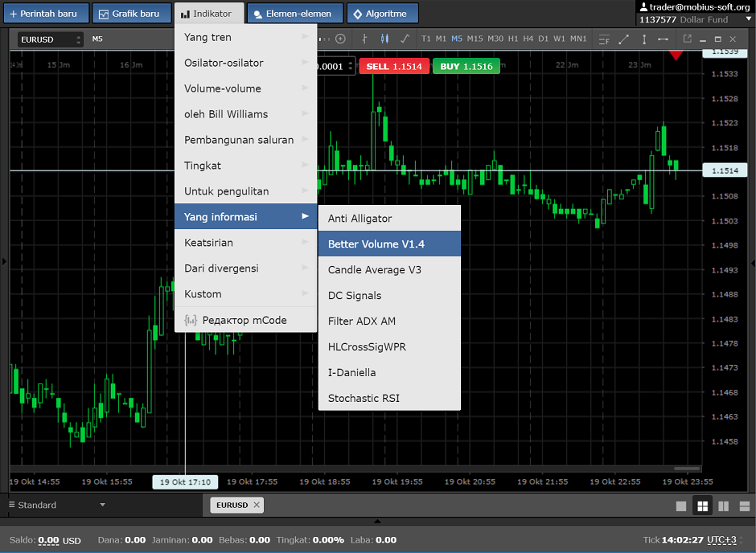756x553 pixels.
Task: Close the EURUSD chart tab
Action: click(x=257, y=505)
